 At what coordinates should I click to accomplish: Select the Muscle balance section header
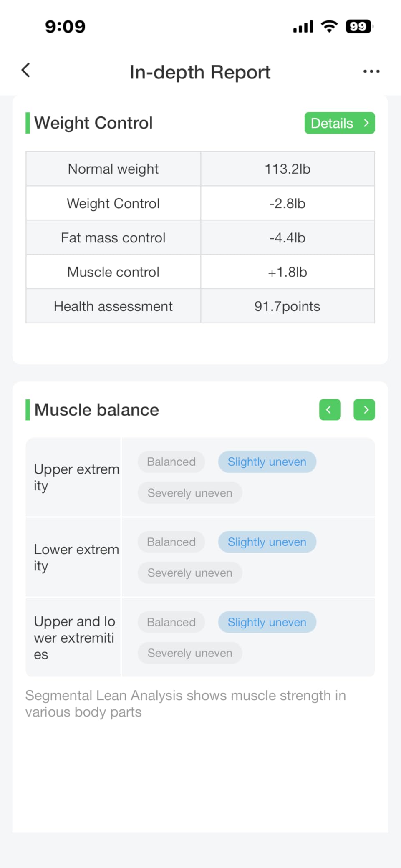pos(96,410)
